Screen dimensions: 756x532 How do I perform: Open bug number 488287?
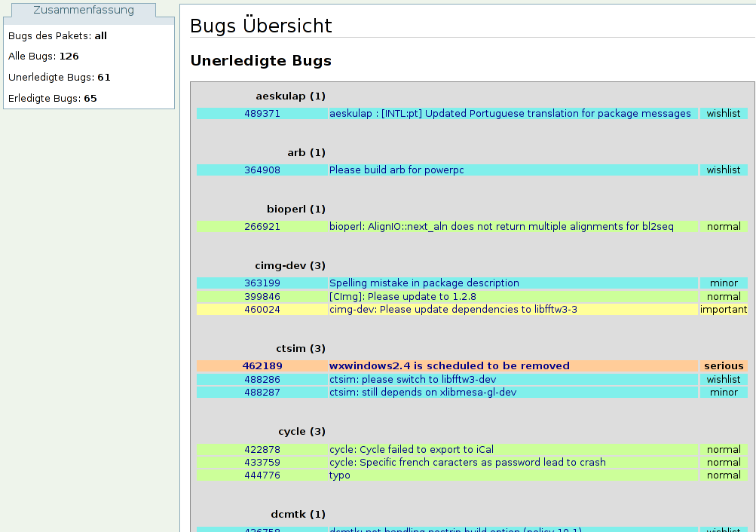[x=262, y=393]
